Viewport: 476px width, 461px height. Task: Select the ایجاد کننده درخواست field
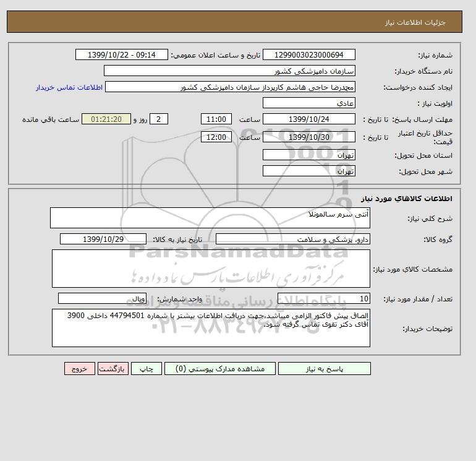[x=230, y=87]
